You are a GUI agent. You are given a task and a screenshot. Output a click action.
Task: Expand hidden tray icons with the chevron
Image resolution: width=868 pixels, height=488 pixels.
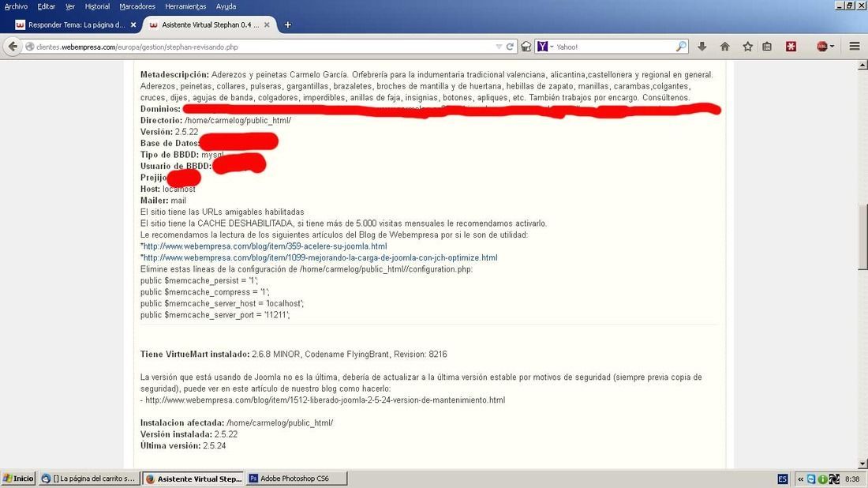click(800, 479)
